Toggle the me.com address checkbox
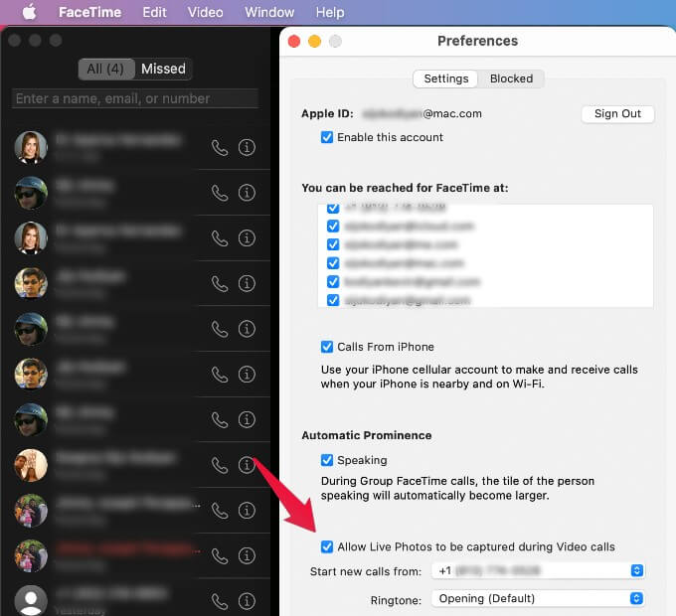 coord(333,244)
